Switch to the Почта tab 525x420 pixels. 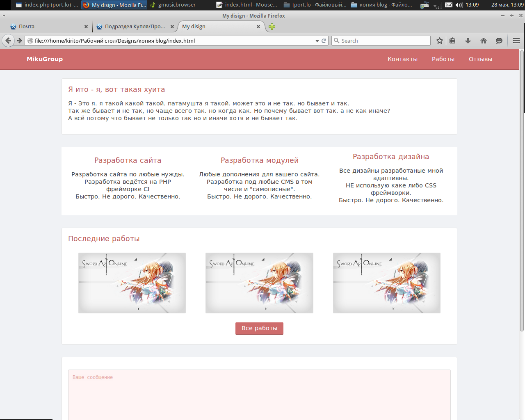49,27
